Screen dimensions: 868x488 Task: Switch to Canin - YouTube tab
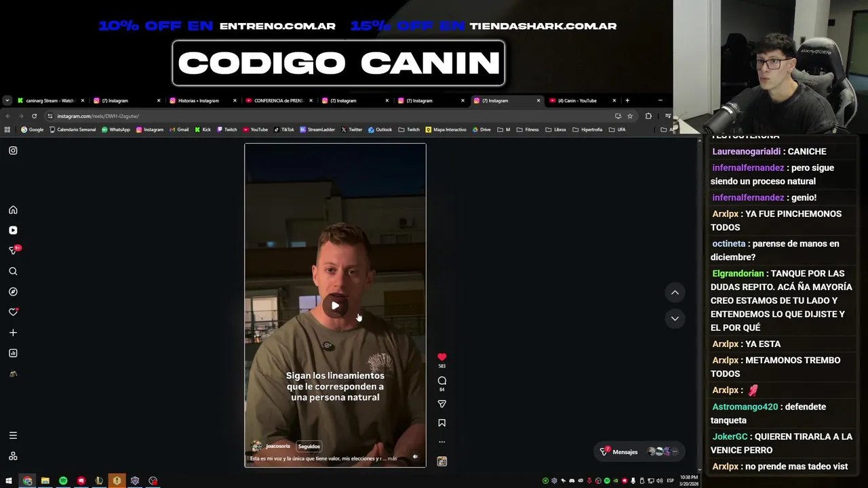pos(582,100)
